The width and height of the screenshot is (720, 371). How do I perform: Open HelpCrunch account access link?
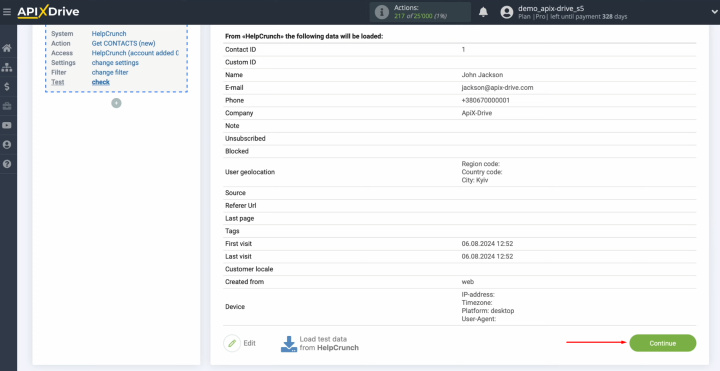135,53
